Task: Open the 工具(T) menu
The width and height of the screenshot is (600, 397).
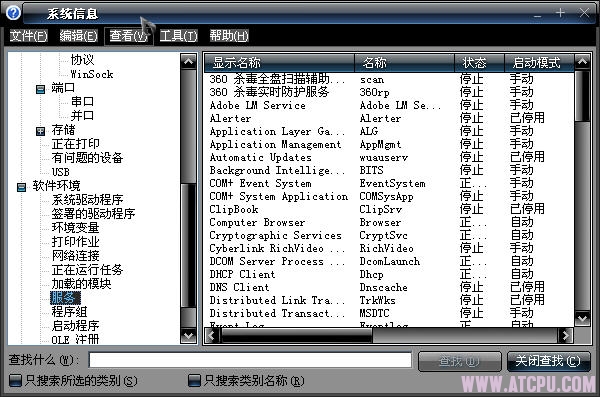Action: point(178,36)
